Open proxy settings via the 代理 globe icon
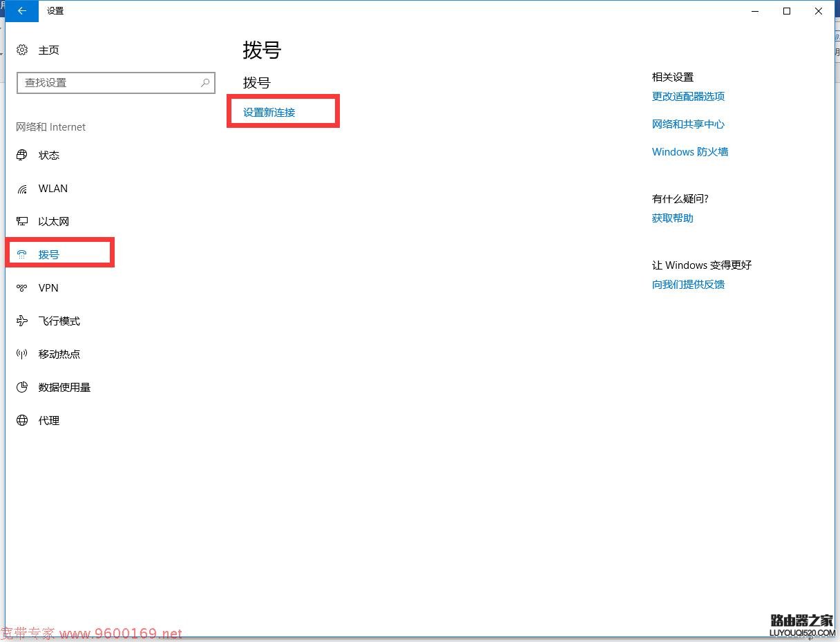The width and height of the screenshot is (840, 642). pos(22,420)
